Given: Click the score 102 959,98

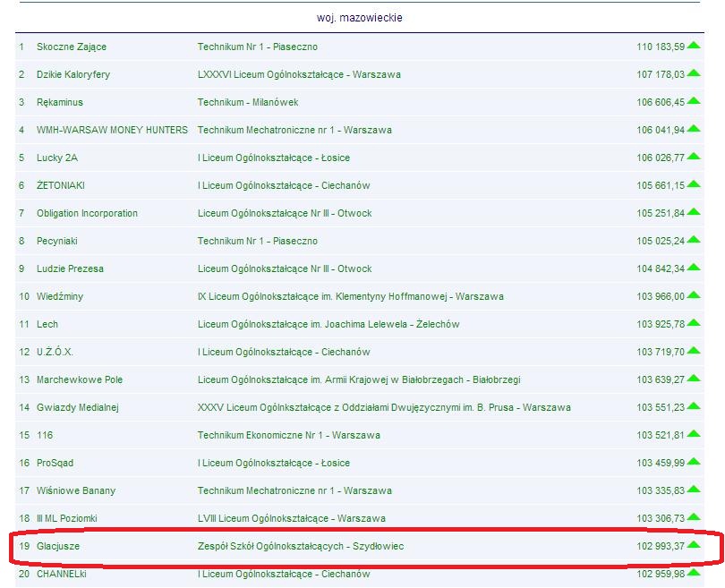Looking at the screenshot, I should pos(661,574).
